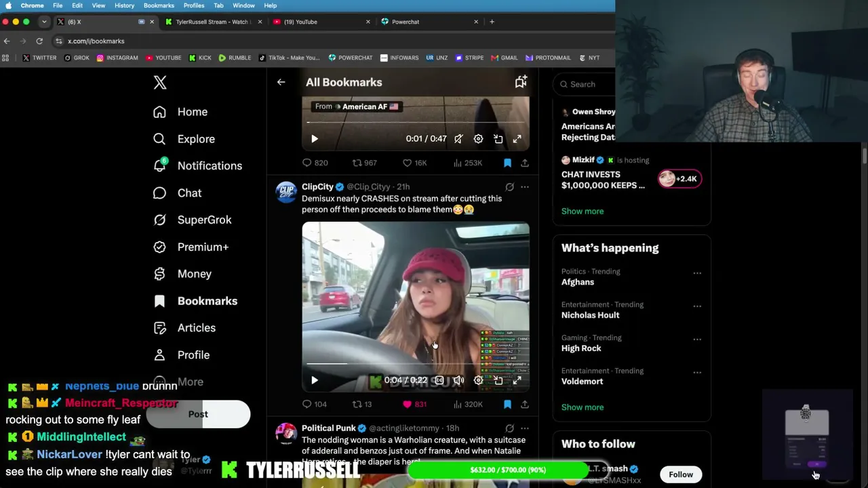
Task: Reload the page in Chrome
Action: (x=39, y=41)
